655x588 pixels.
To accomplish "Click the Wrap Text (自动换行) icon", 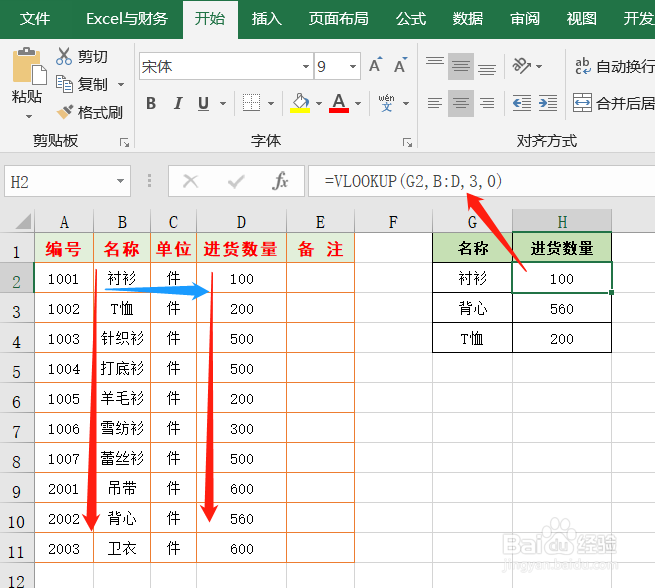I will (583, 66).
